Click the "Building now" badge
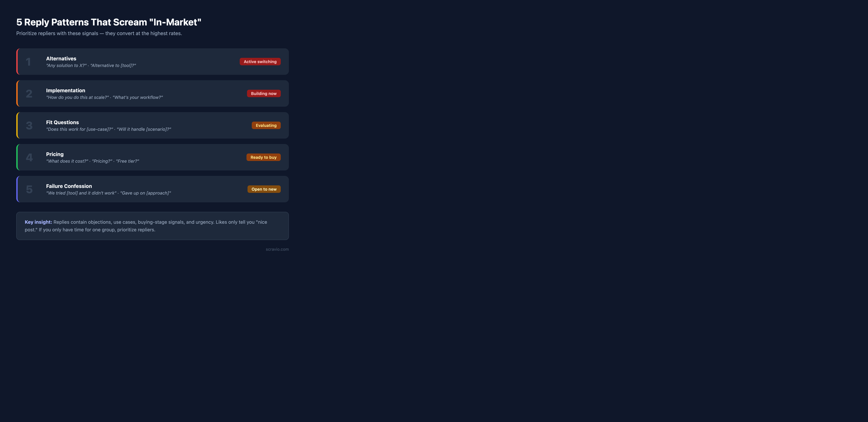The image size is (868, 422). pyautogui.click(x=263, y=93)
